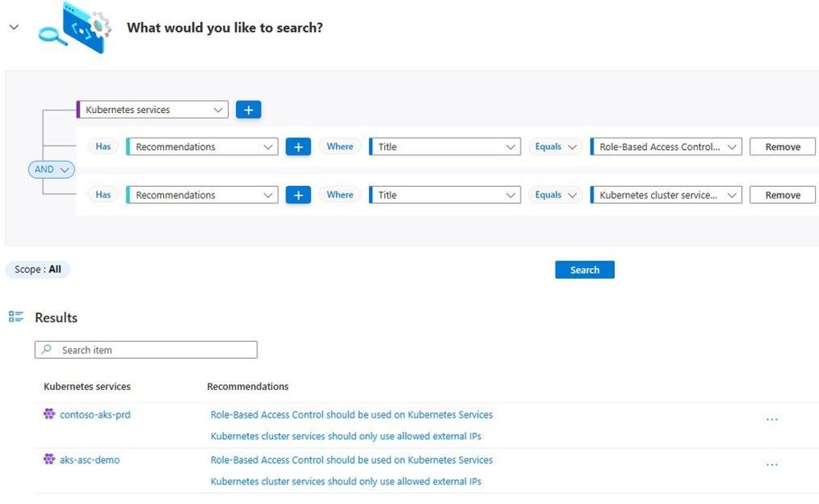
Task: Open more options for contoso-aks-prd row
Action: [x=771, y=420]
